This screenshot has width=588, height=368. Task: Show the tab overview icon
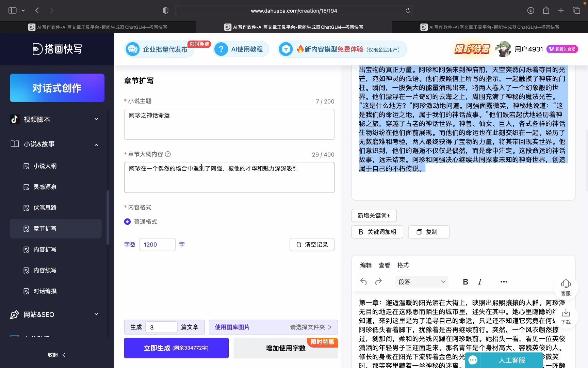(x=576, y=11)
